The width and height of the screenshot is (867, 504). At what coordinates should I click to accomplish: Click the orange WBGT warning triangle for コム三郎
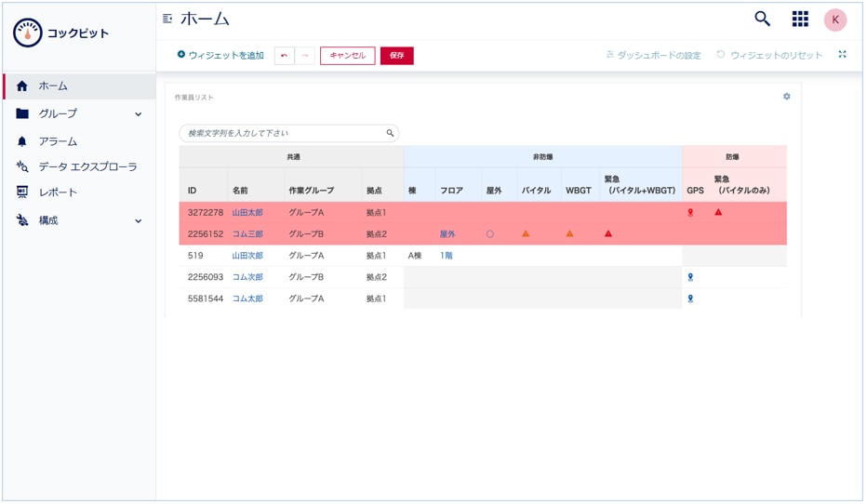(569, 233)
